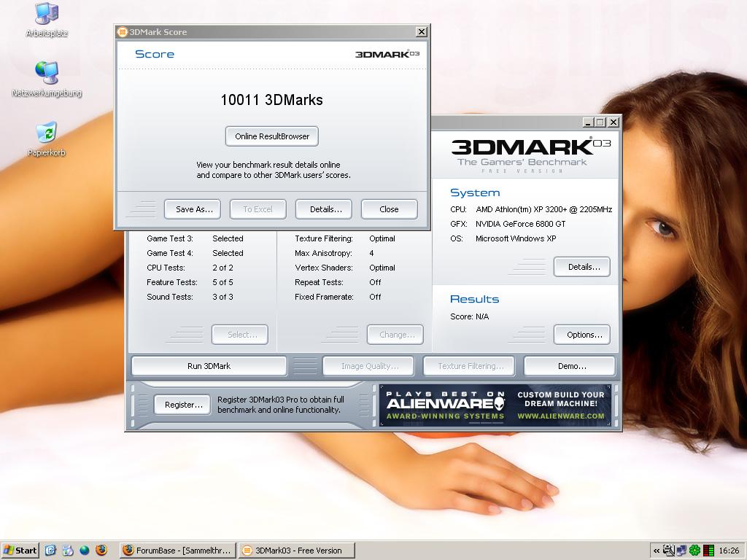Open the network connection tray icon

(682, 551)
